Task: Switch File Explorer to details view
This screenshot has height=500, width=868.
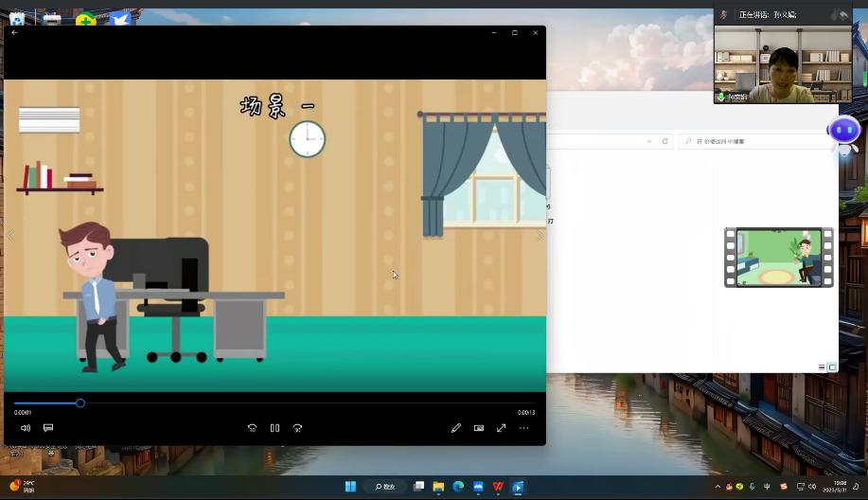Action: [x=822, y=367]
